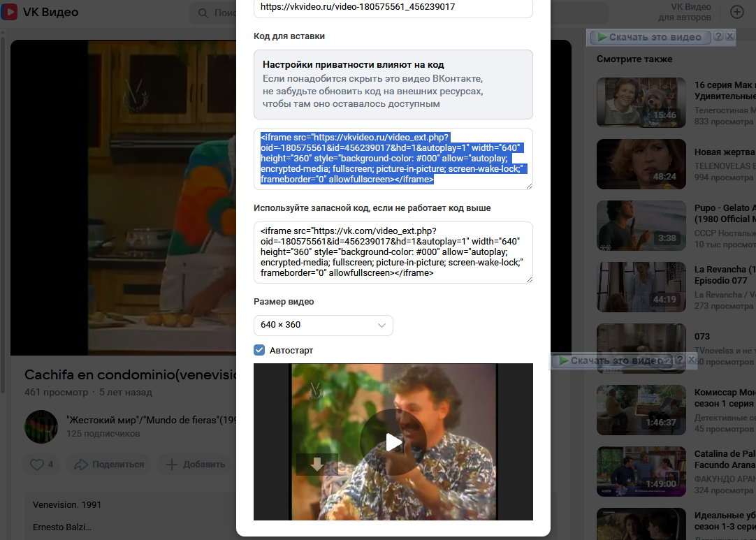Screen dimensions: 756x540
Task: Click the channel avatar of Жестокий мир
Action: pyautogui.click(x=41, y=427)
